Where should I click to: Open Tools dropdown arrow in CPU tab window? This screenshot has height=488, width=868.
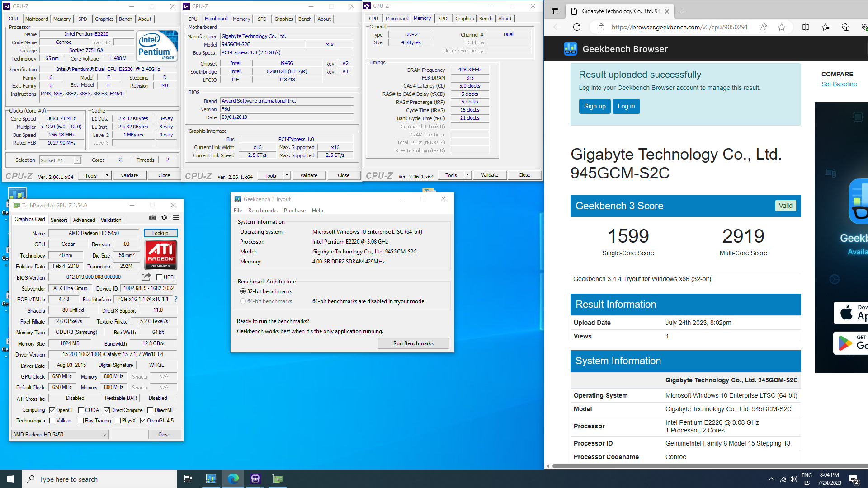tap(107, 175)
